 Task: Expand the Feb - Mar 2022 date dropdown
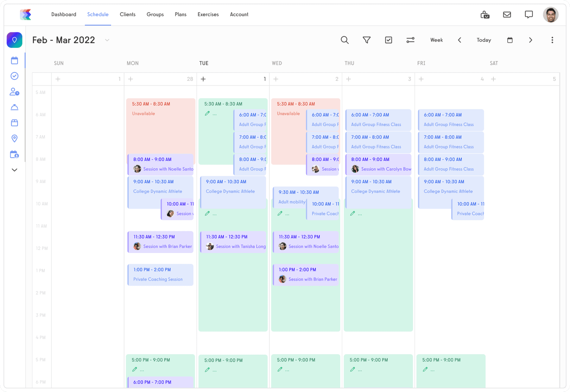pyautogui.click(x=107, y=40)
